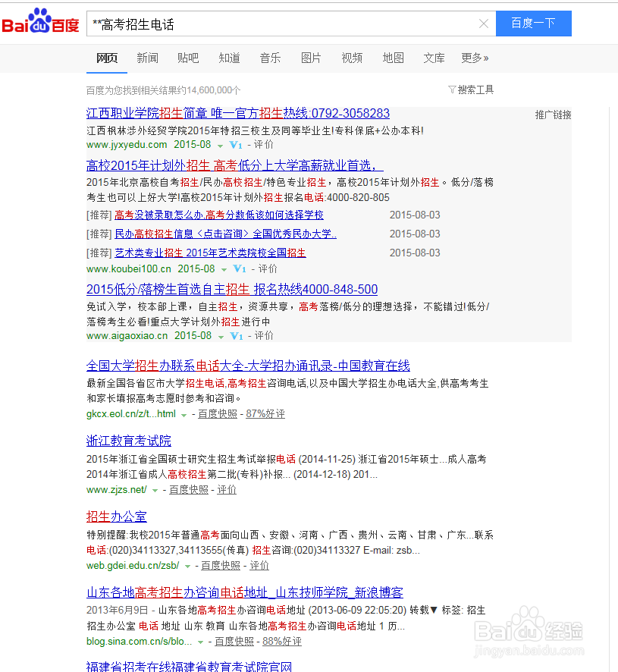Click 评价 next to www.aigaoxiao.cn
The width and height of the screenshot is (618, 672).
click(264, 335)
